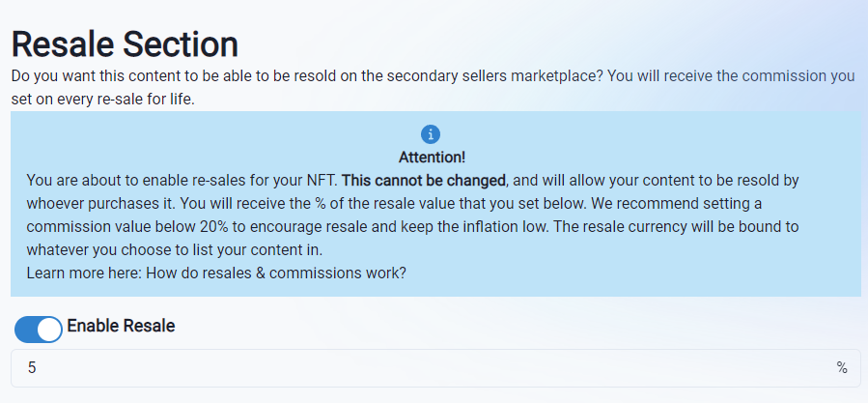Viewport: 868px width, 403px height.
Task: Click the empty middle of the commission field
Action: click(434, 368)
